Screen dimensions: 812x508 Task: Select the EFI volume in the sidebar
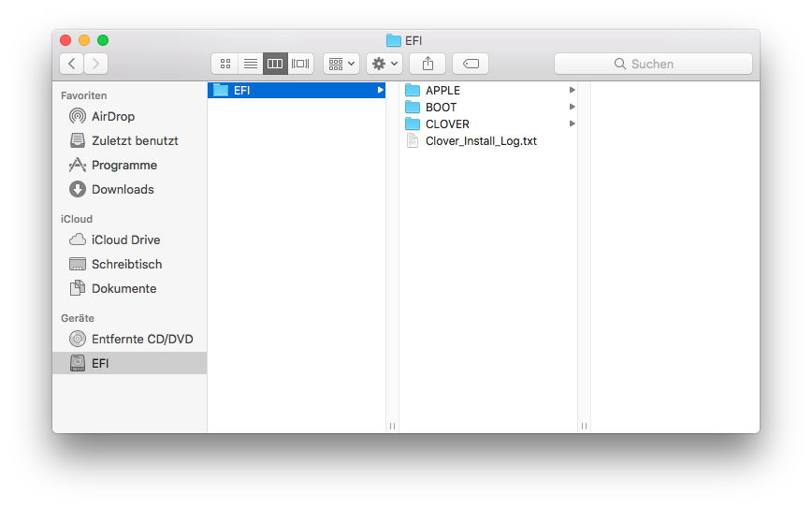point(129,363)
